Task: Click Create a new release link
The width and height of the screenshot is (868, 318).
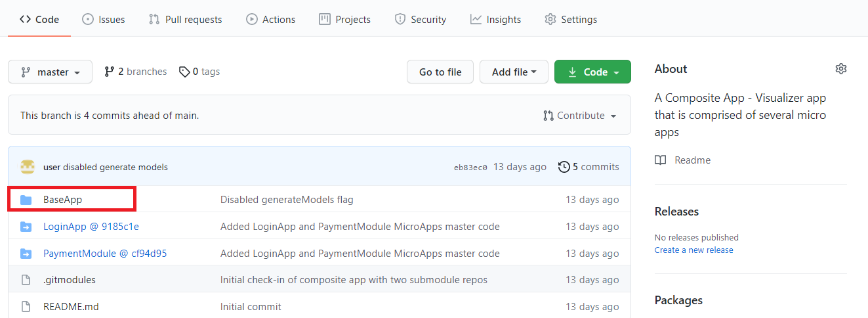Action: (x=693, y=250)
